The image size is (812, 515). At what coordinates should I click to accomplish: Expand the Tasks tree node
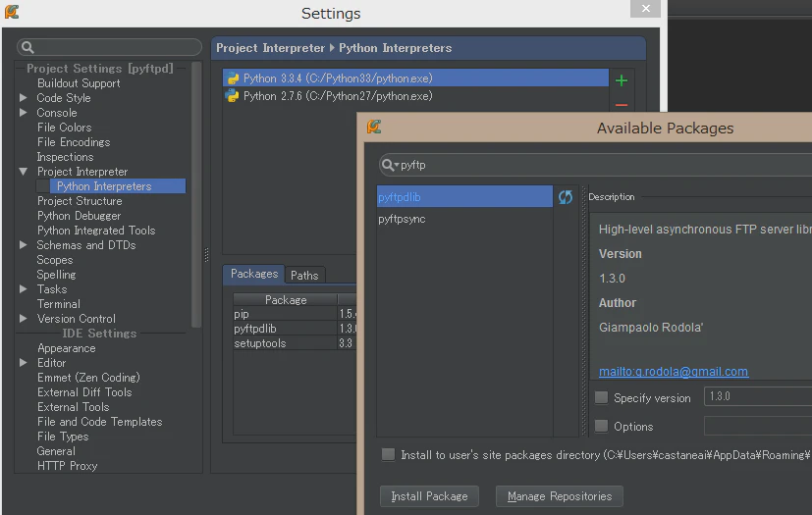tap(24, 288)
